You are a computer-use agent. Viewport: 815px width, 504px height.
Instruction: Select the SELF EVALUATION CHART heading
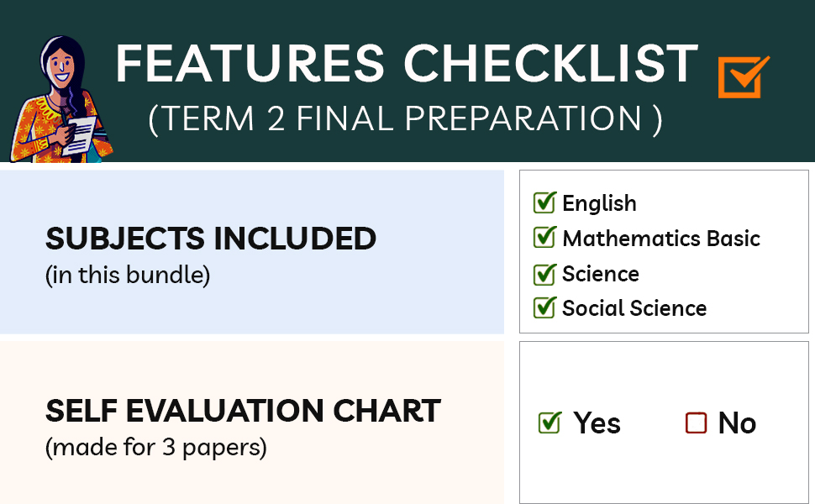coord(243,411)
